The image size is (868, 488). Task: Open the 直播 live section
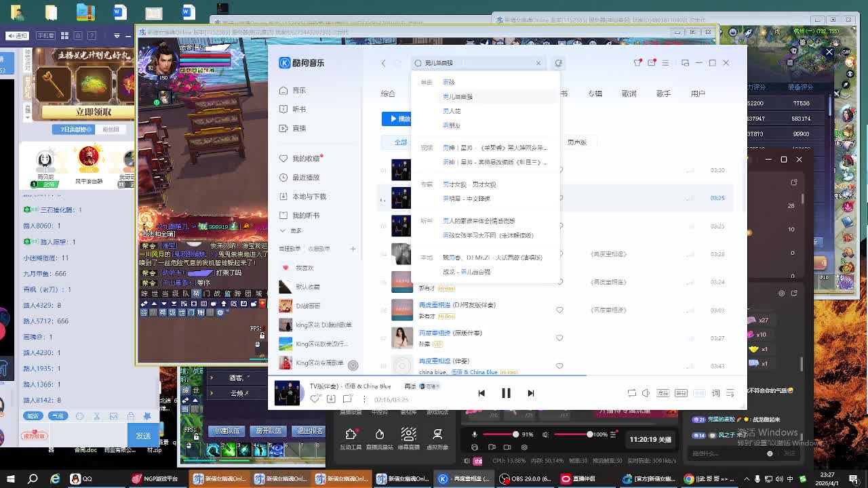[293, 128]
